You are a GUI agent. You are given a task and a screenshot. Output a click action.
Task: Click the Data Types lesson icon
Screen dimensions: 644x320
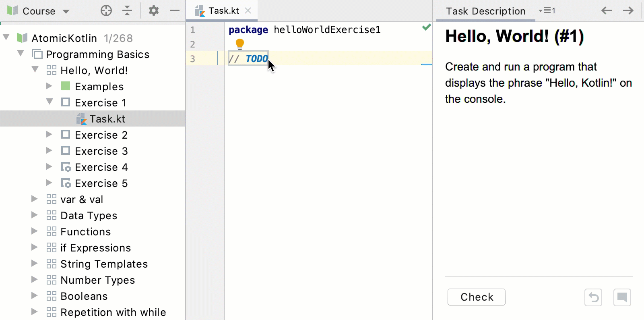click(x=52, y=215)
